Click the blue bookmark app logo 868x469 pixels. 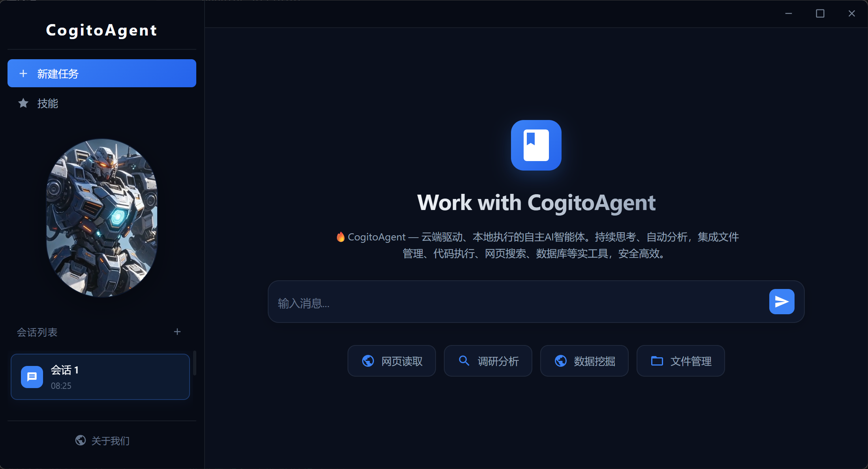pos(536,145)
